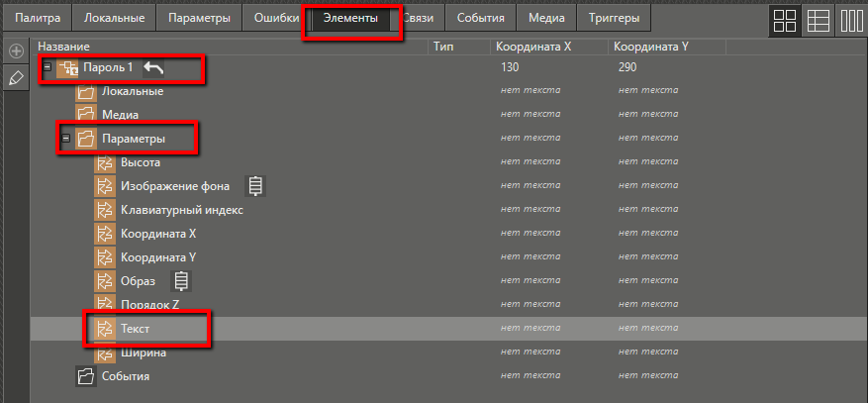This screenshot has width=868, height=403.
Task: Open the Ошибки tab
Action: [276, 19]
